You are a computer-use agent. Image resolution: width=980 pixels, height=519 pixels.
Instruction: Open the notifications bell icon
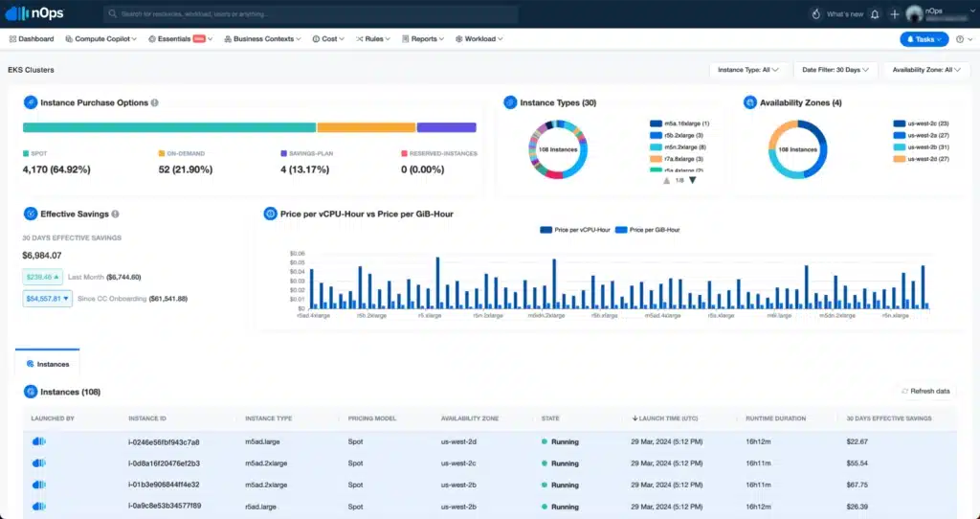(875, 14)
